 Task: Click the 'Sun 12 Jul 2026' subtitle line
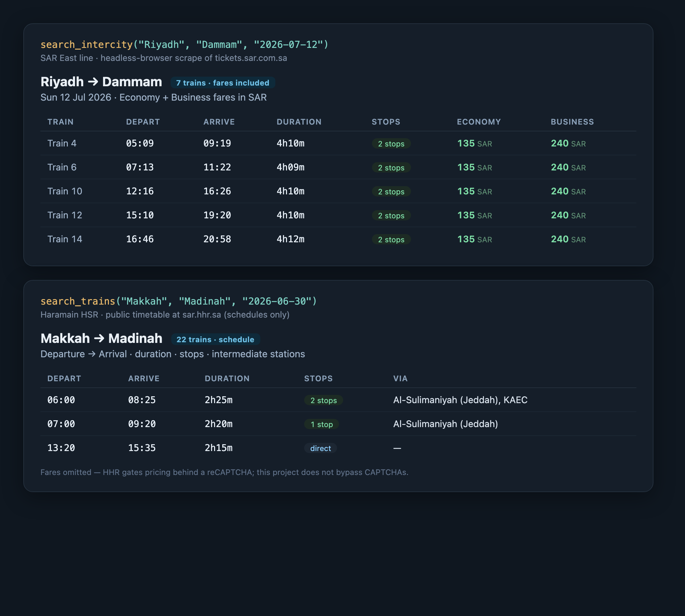click(x=153, y=98)
